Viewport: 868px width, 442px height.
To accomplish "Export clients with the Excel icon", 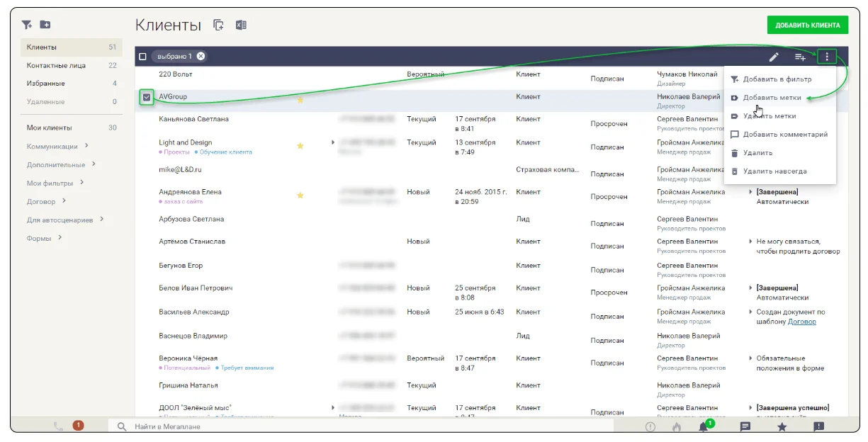I will (x=241, y=25).
